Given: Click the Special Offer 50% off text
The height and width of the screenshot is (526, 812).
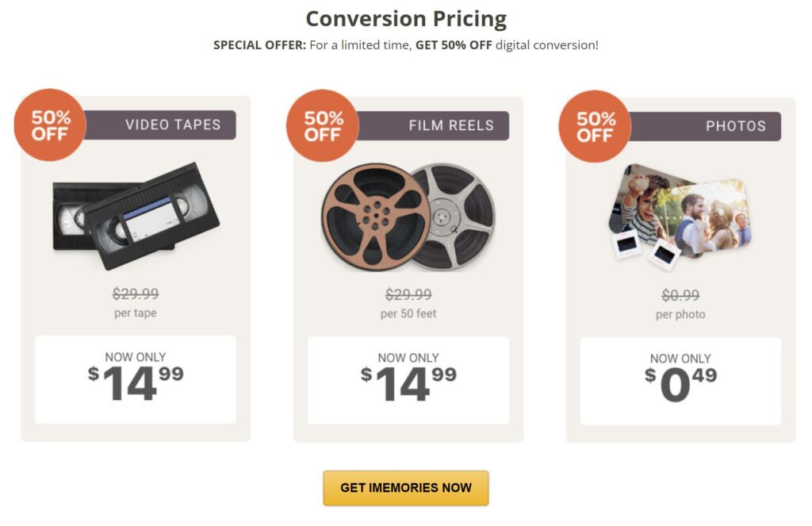Looking at the screenshot, I should pos(406,45).
